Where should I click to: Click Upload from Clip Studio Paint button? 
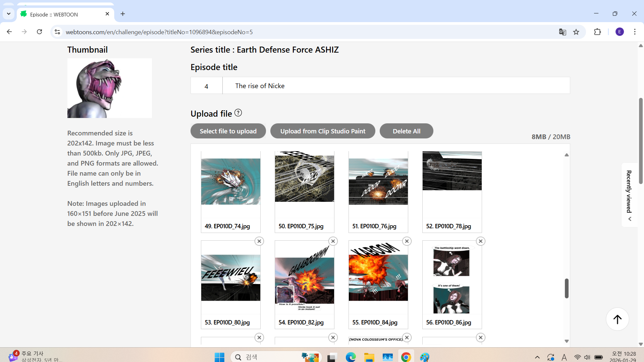323,131
